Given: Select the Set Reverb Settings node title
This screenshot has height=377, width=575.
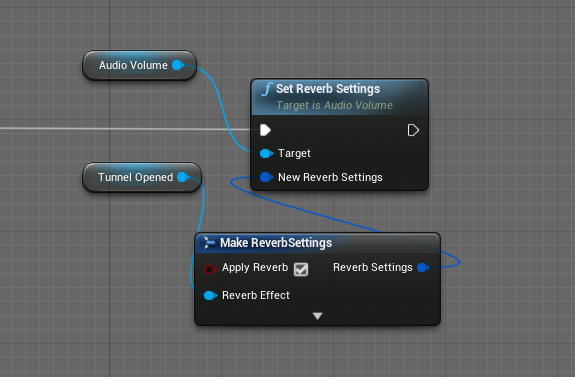Looking at the screenshot, I should [x=328, y=89].
